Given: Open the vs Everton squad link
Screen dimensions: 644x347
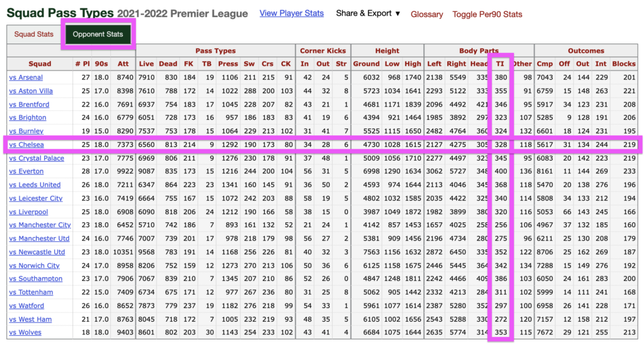Looking at the screenshot, I should [x=26, y=171].
